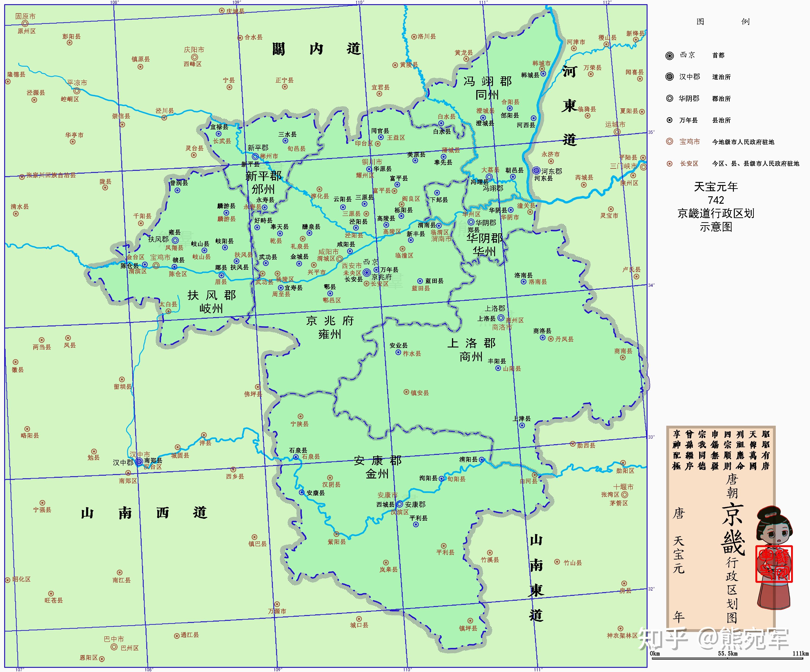Click the 西京 capital symbol in the legend

[670, 56]
